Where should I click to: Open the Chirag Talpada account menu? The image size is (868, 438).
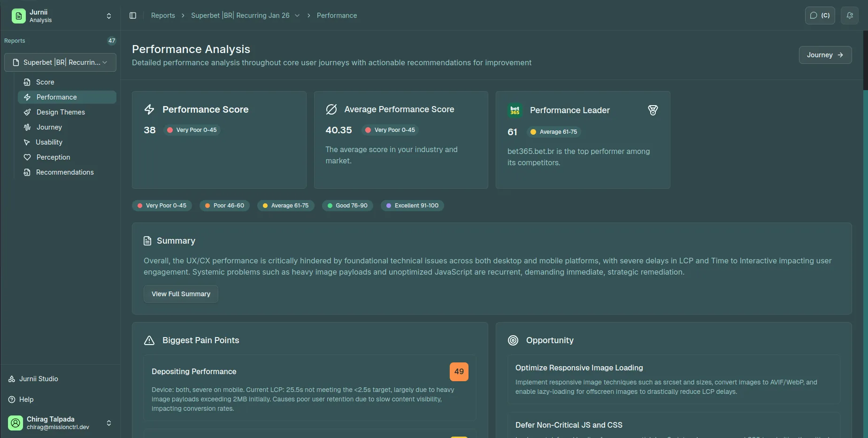click(109, 423)
